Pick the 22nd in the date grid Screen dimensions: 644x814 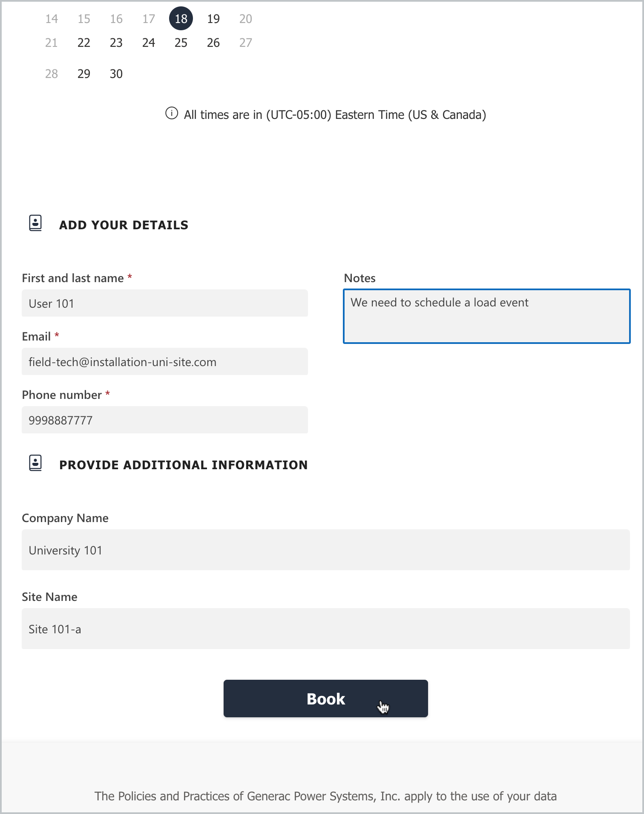pyautogui.click(x=83, y=42)
